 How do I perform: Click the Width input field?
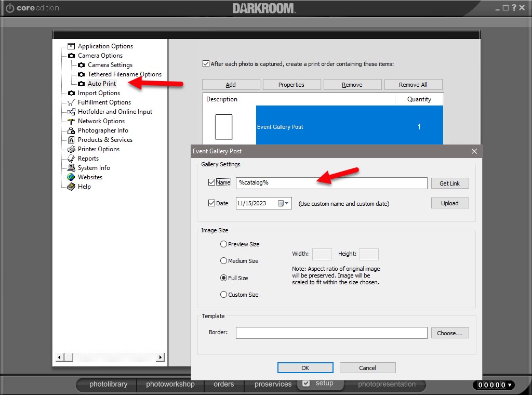[x=322, y=254]
